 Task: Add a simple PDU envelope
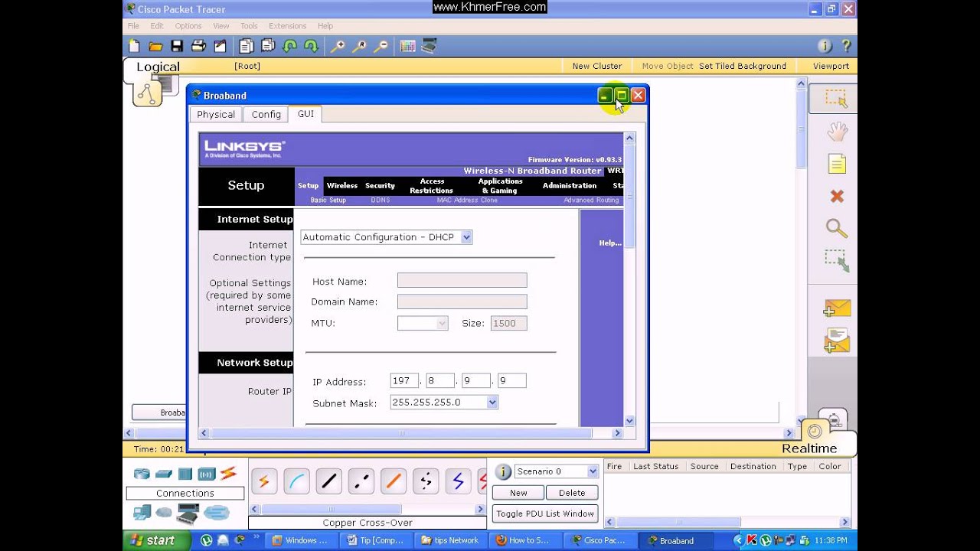coord(837,308)
